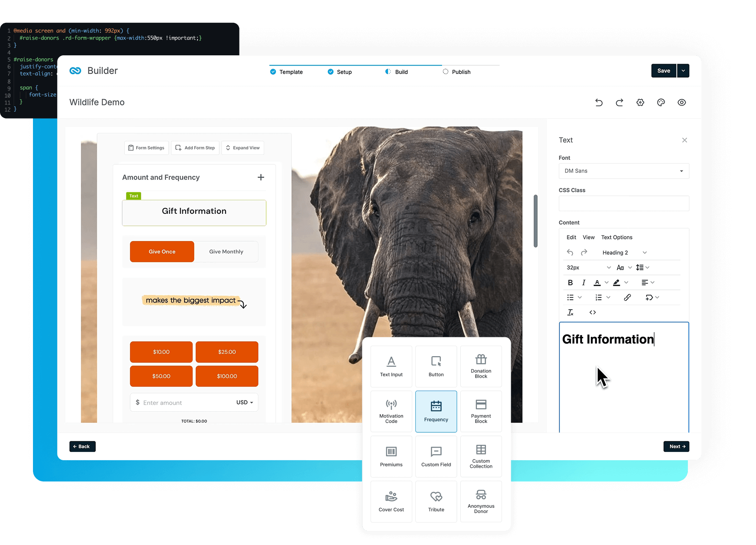
Task: Click the CSS Class input field
Action: tap(623, 203)
